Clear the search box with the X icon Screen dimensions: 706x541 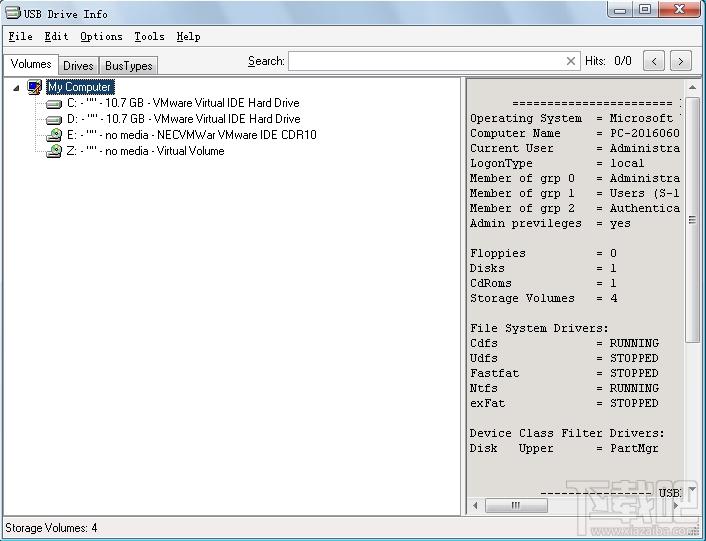pos(570,61)
